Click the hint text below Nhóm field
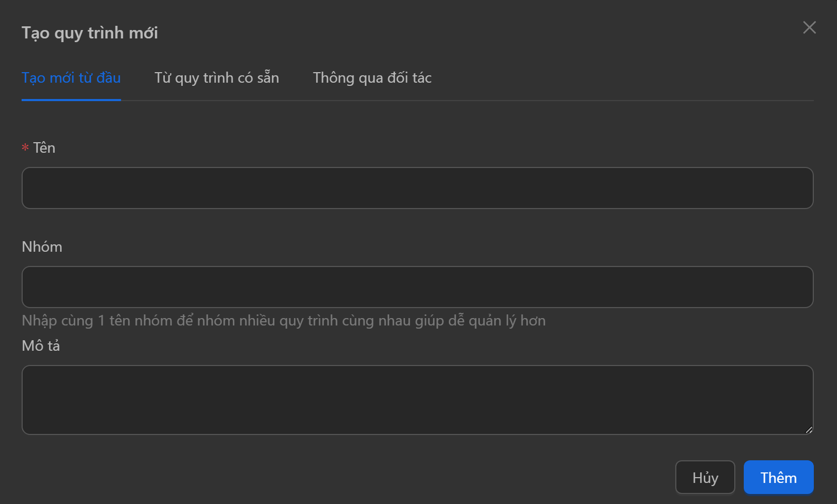837x504 pixels. 283,321
